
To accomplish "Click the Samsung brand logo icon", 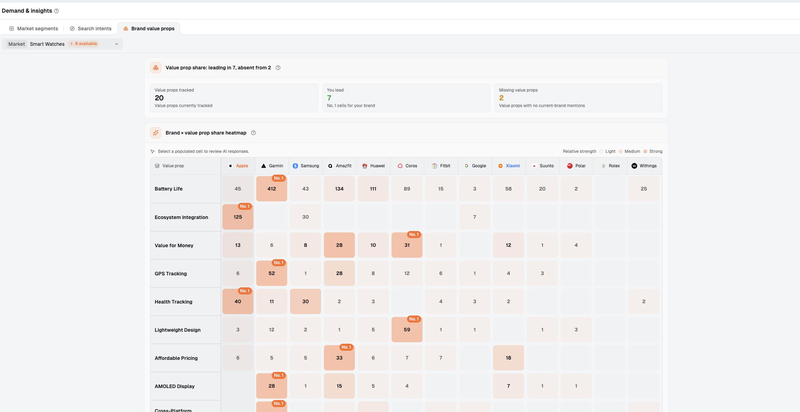I will 295,166.
